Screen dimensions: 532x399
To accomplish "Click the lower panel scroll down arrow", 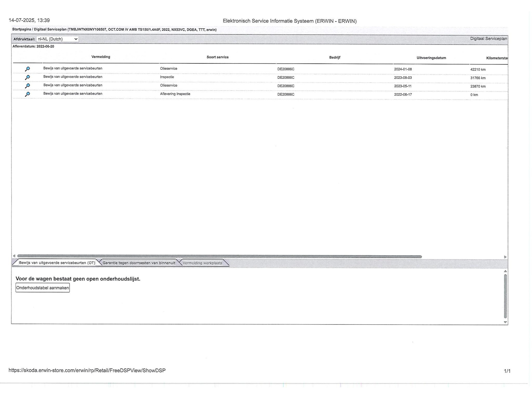I will [x=505, y=322].
